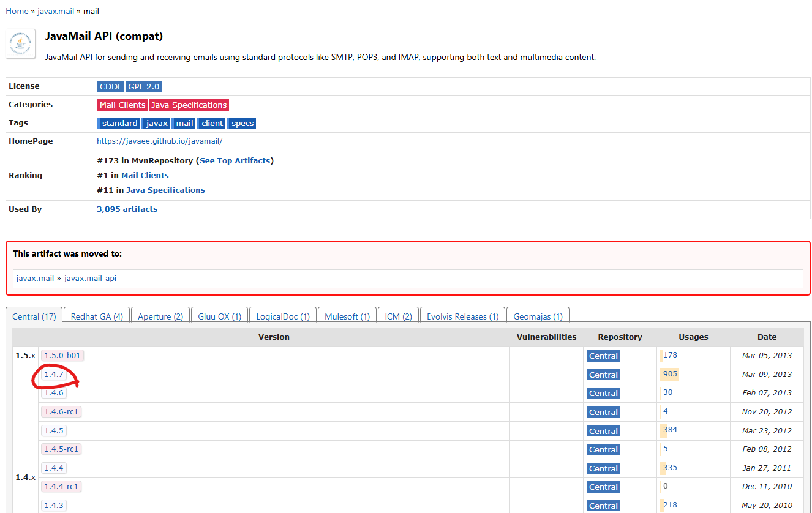Viewport: 812px width, 513px height.
Task: Click the Nov 20, 2012 date cell
Action: (x=767, y=412)
